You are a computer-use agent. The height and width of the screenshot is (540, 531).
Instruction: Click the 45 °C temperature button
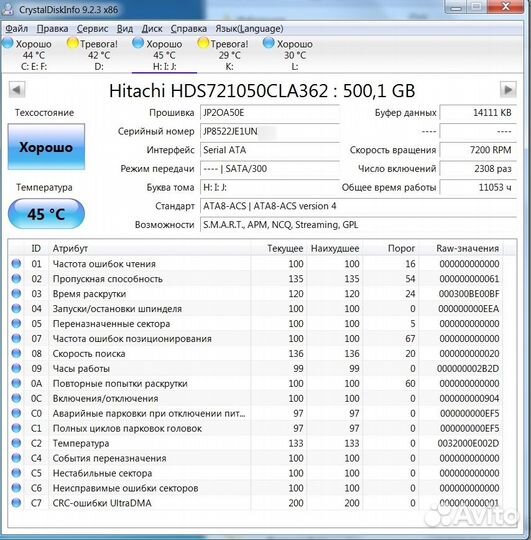tap(46, 214)
